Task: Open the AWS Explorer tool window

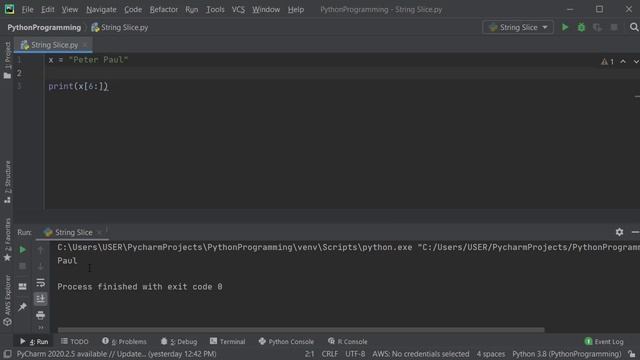Action: [7, 300]
